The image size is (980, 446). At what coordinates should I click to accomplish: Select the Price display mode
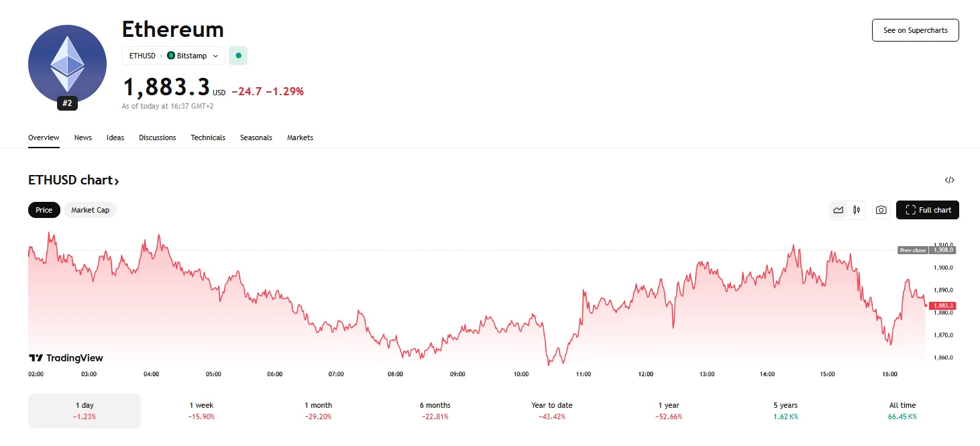click(44, 210)
